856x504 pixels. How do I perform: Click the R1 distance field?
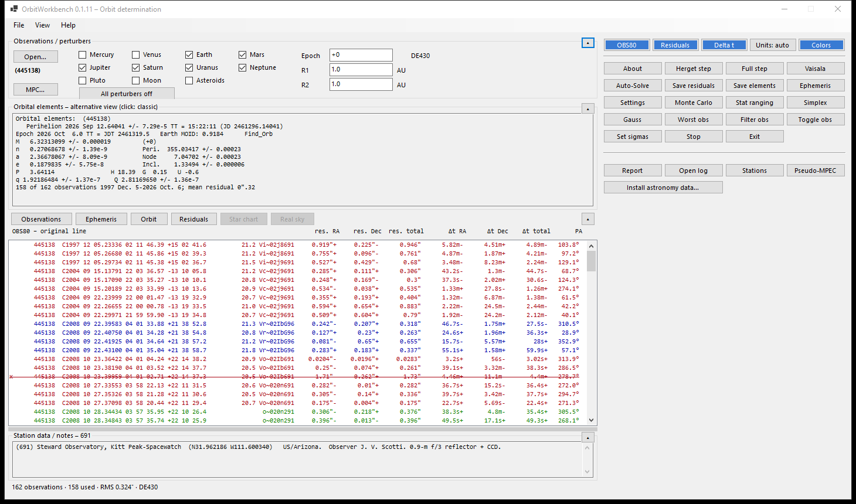click(x=361, y=70)
